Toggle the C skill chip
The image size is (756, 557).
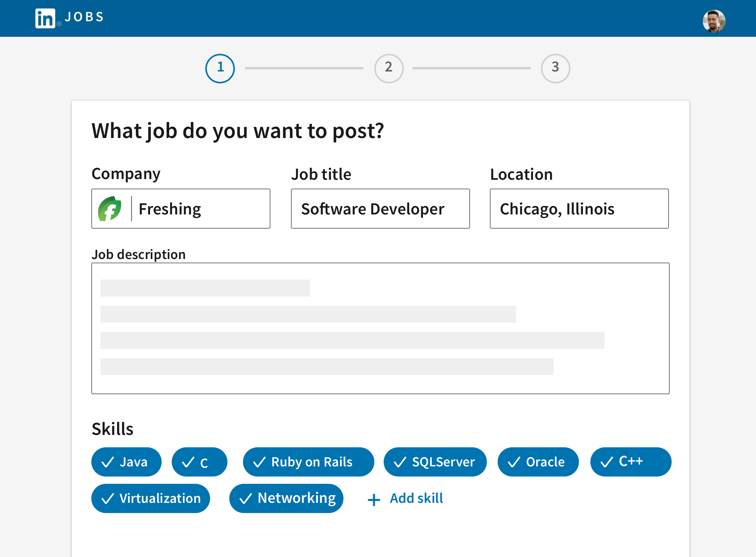pyautogui.click(x=199, y=462)
